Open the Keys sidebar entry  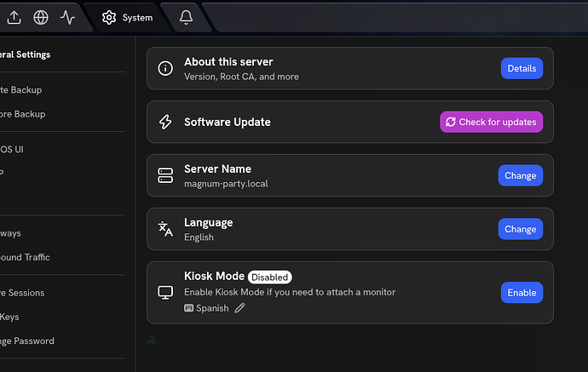pos(9,317)
